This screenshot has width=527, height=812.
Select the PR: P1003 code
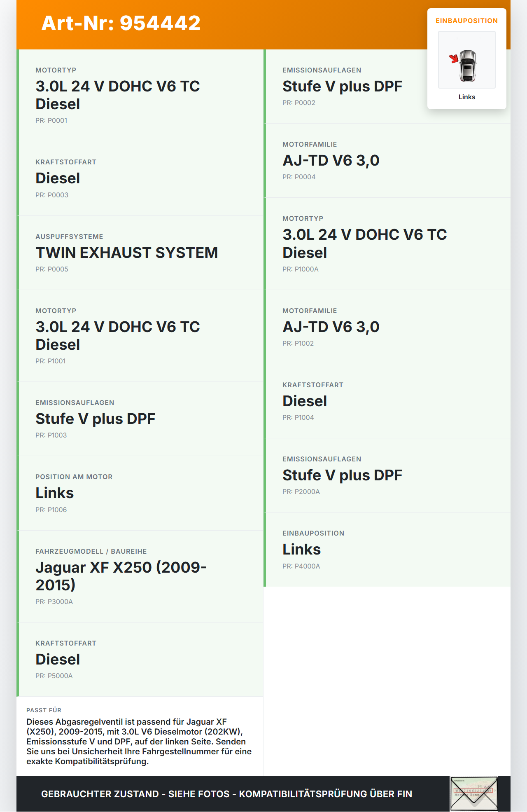(x=51, y=435)
